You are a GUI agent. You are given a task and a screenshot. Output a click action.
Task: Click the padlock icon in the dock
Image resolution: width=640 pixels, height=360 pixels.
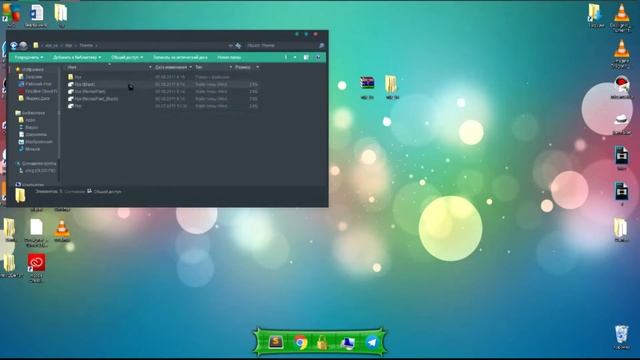(x=322, y=343)
